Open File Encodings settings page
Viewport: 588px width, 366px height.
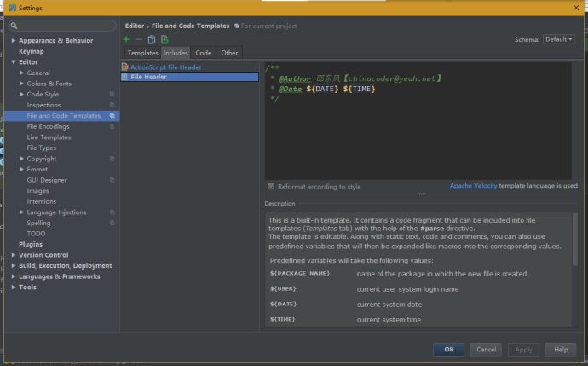click(48, 126)
